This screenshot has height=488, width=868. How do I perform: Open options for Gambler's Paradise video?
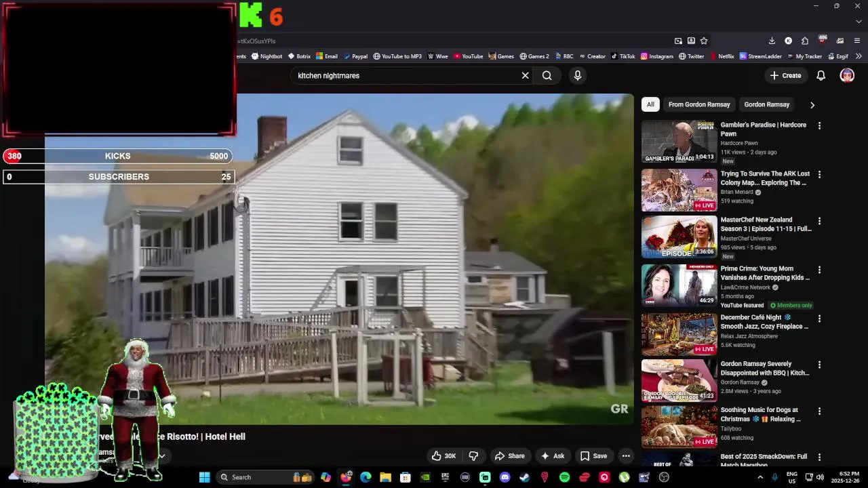819,125
